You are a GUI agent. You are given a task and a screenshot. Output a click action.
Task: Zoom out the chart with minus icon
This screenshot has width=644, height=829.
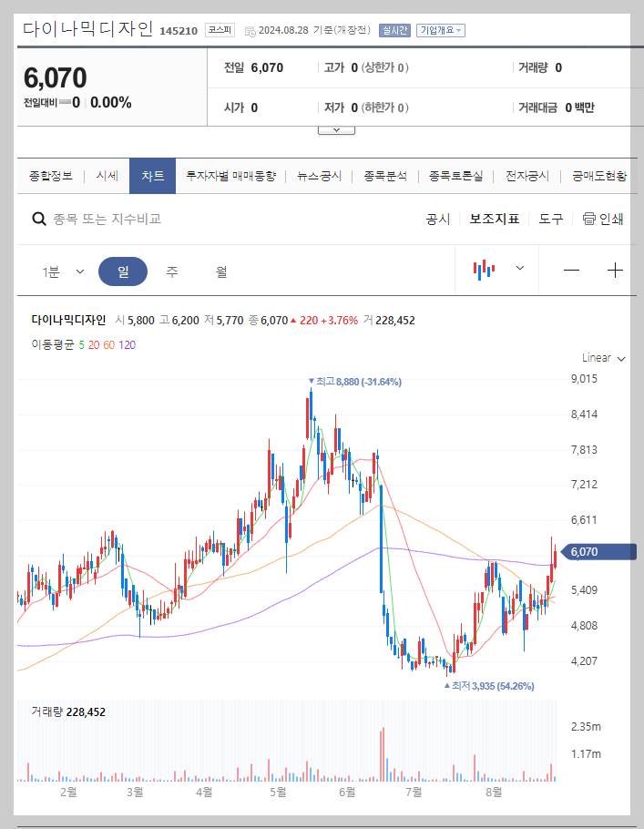coord(571,271)
